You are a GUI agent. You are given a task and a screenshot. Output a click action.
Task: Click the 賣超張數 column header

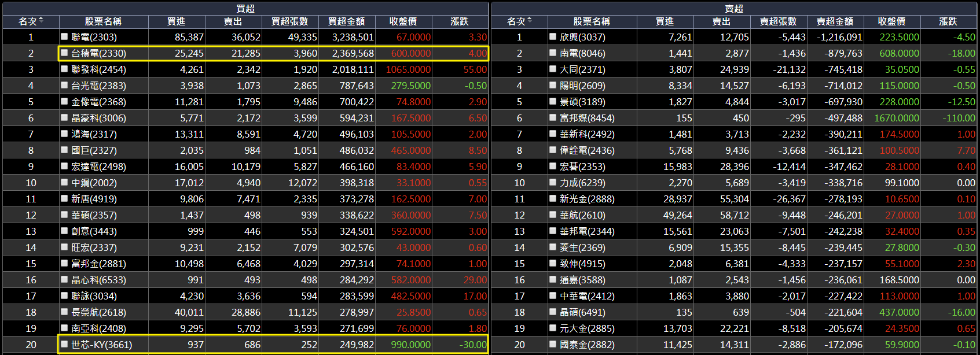point(778,21)
